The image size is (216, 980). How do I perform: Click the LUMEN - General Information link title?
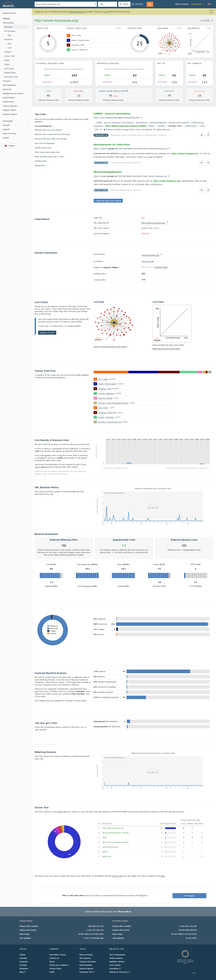point(112,114)
